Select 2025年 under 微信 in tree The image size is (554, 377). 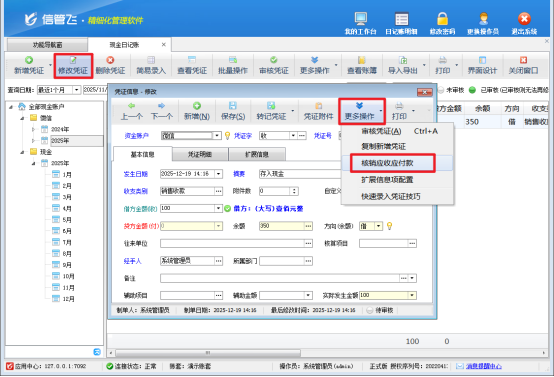pyautogui.click(x=60, y=141)
